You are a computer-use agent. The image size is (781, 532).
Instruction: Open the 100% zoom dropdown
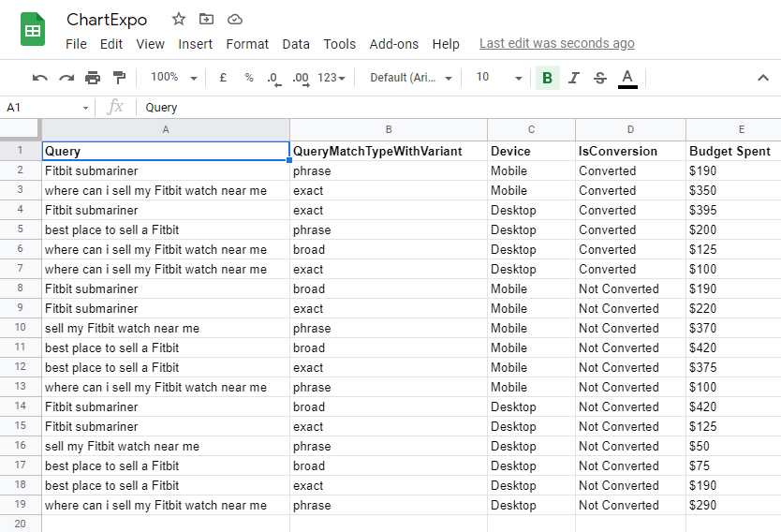tap(174, 78)
